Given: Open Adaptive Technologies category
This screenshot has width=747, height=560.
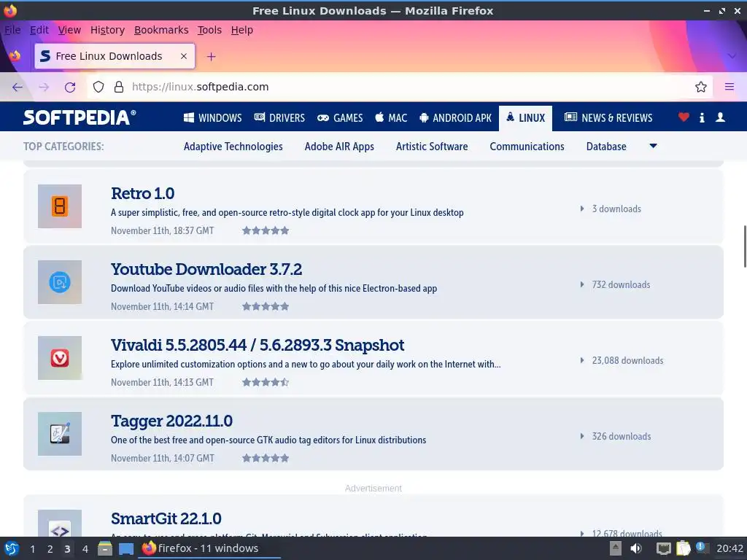Looking at the screenshot, I should (233, 146).
